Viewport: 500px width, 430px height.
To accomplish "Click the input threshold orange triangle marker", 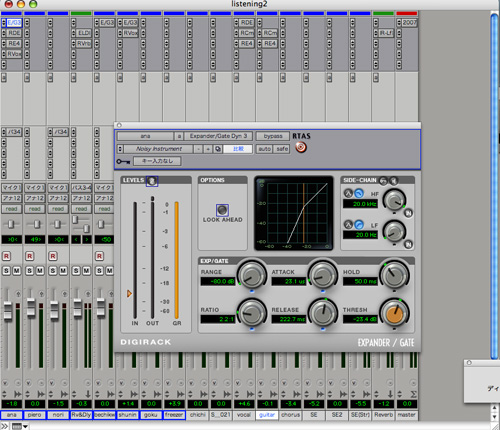I will click(129, 294).
